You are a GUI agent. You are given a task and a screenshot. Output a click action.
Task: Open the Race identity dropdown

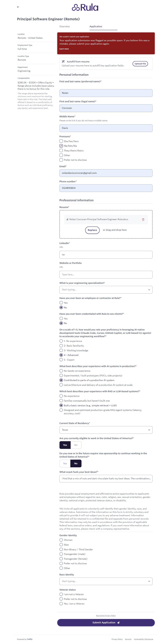click(106, 581)
